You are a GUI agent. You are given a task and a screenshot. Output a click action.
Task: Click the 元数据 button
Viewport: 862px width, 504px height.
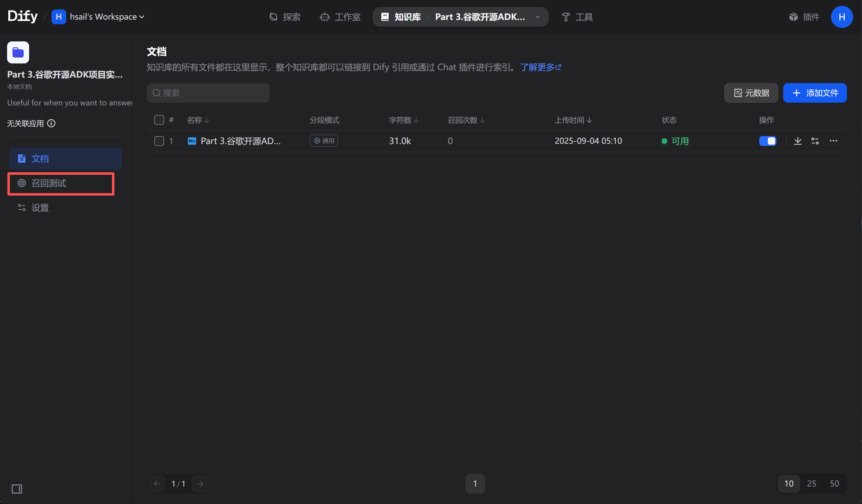(x=751, y=93)
